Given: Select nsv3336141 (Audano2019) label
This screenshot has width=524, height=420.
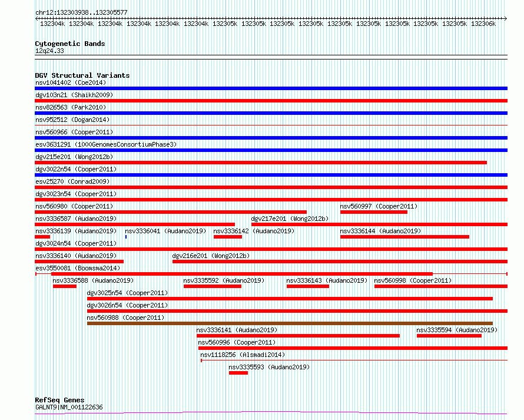Looking at the screenshot, I should (x=237, y=330).
